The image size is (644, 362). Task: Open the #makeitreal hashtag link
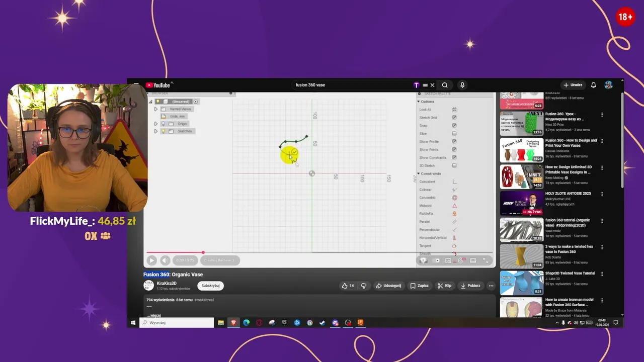(204, 300)
